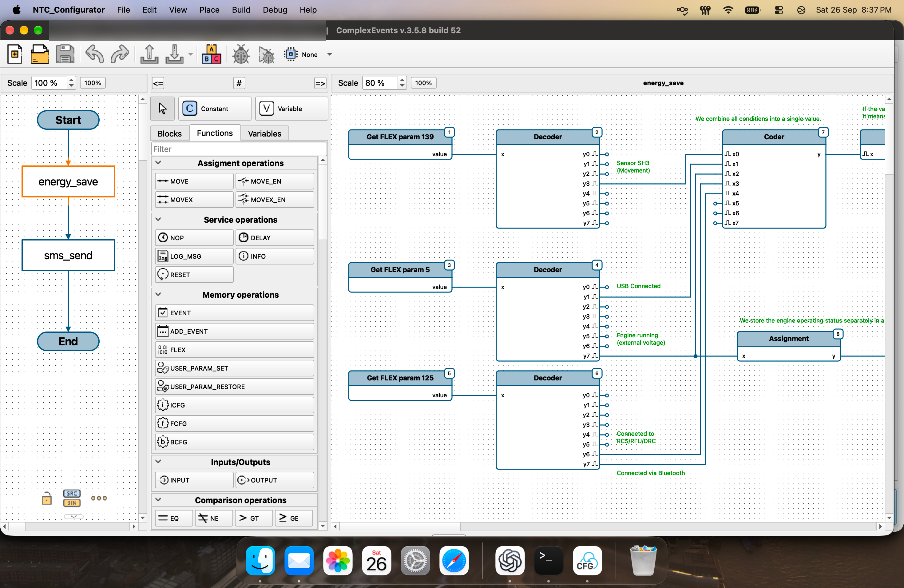Open the Debug menu
This screenshot has height=588, width=904.
pyautogui.click(x=275, y=10)
